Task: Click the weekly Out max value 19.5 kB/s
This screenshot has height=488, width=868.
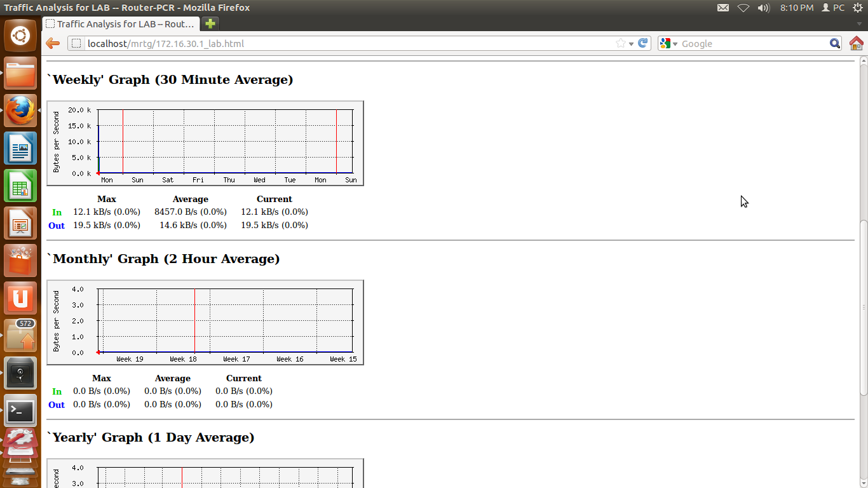Action: [x=107, y=225]
